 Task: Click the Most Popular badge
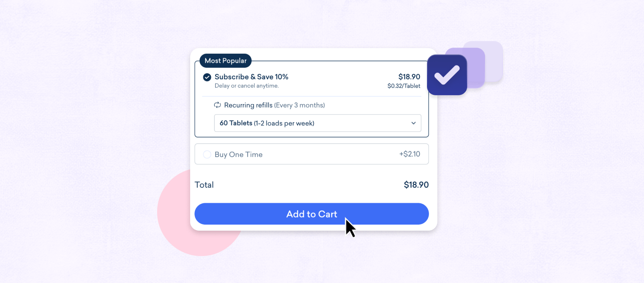click(x=225, y=60)
